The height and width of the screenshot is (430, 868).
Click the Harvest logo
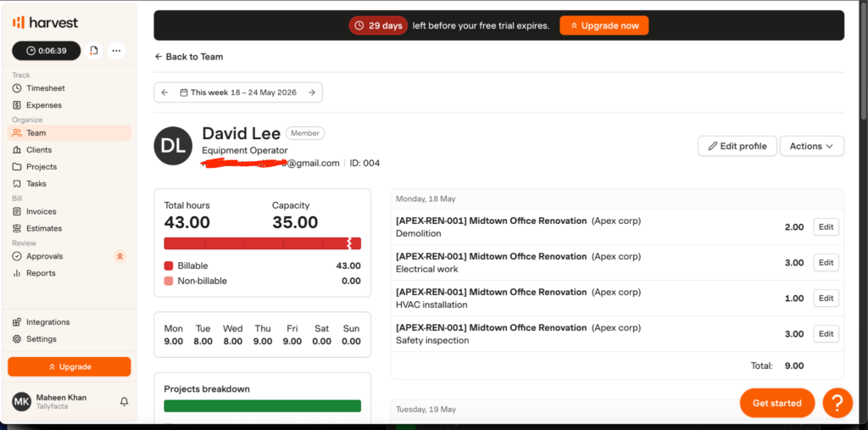point(45,23)
